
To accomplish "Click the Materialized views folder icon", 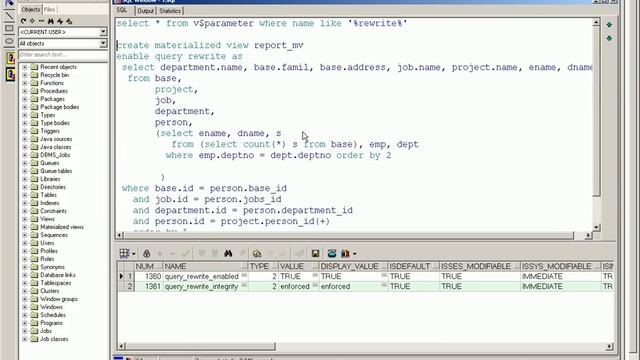I will (34, 227).
